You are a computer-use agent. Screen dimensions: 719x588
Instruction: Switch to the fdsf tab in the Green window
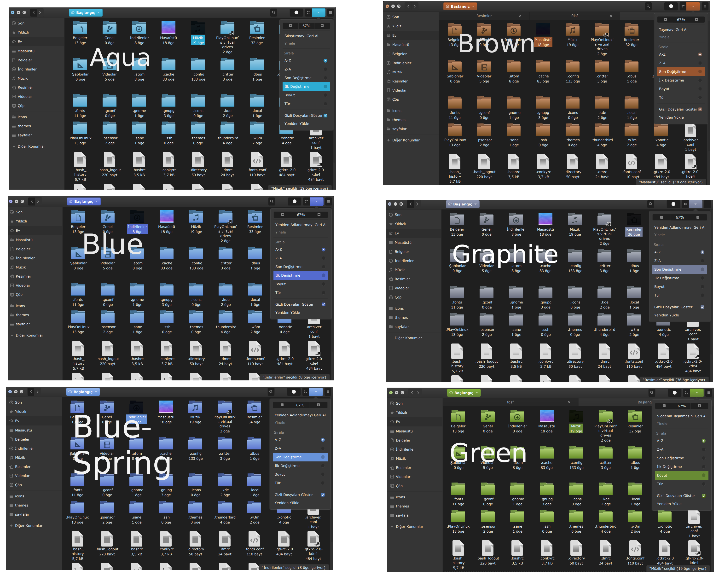click(x=510, y=402)
